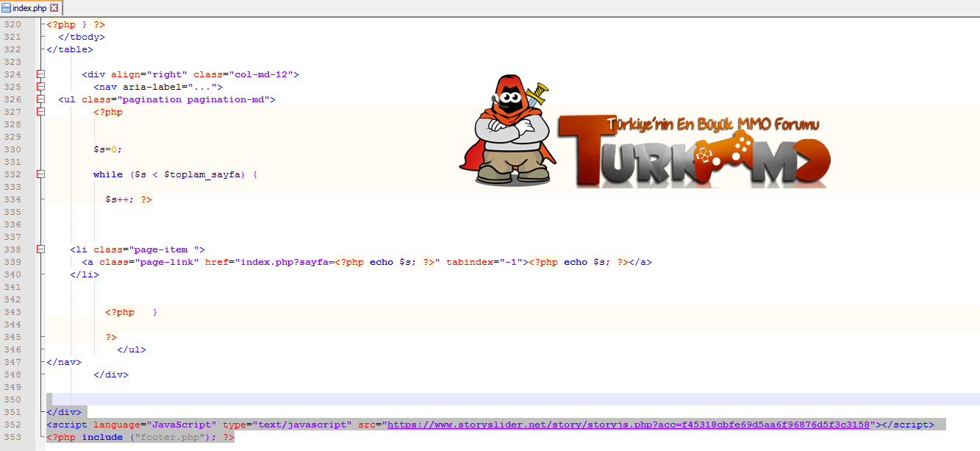Viewport: 980px width, 451px height.
Task: Click the $s++; increment statement
Action: (x=120, y=199)
